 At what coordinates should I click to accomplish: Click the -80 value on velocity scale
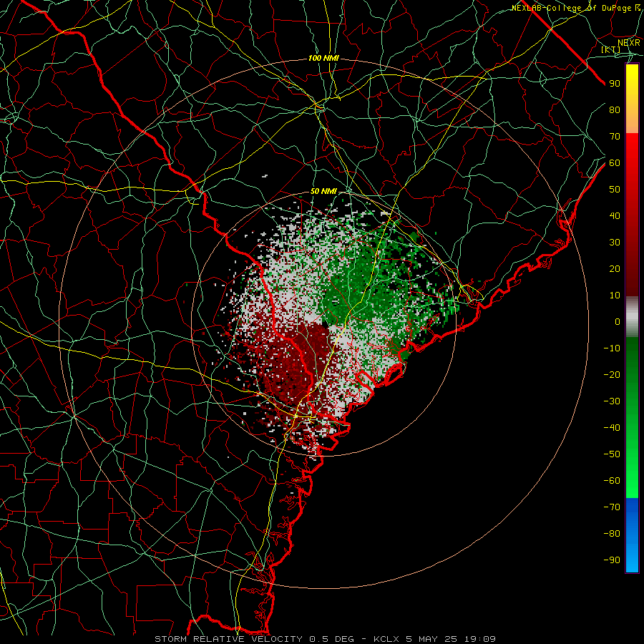click(x=612, y=534)
